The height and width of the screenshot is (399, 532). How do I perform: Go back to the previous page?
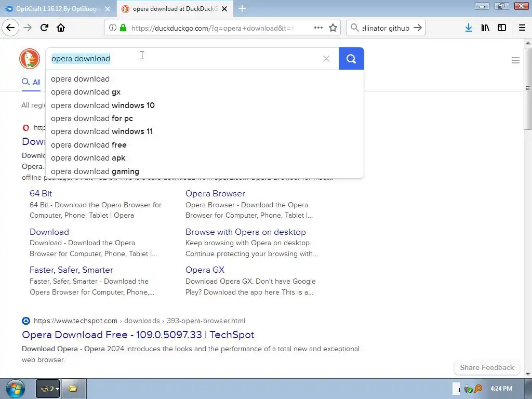[10, 28]
